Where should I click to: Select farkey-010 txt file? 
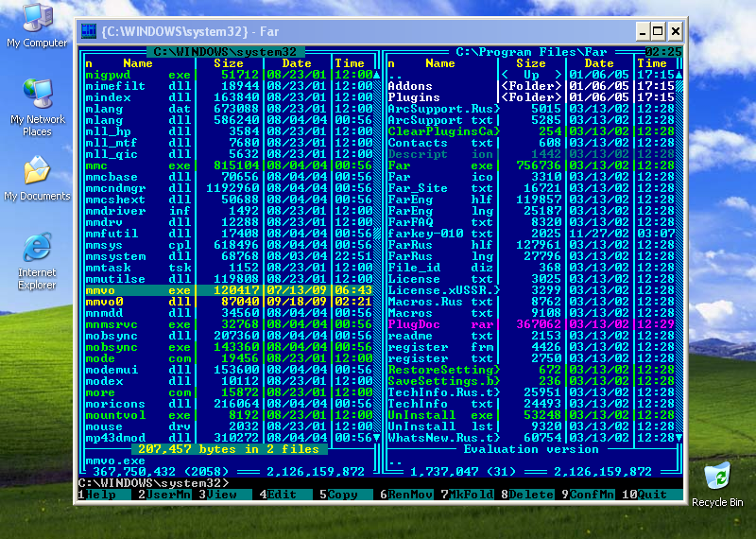[531, 234]
